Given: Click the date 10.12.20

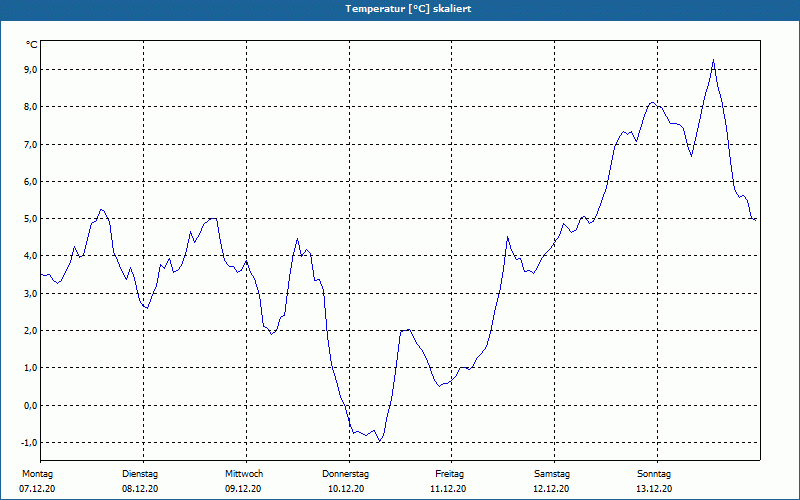Looking at the screenshot, I should coord(346,489).
